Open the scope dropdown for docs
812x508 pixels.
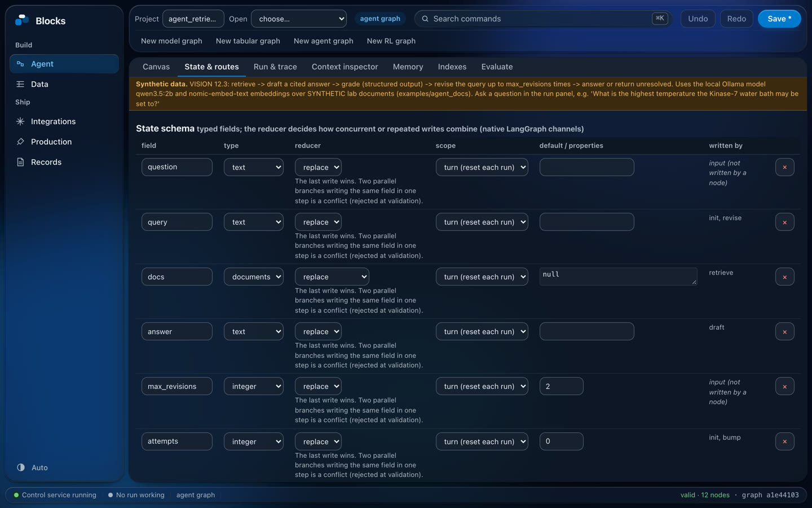(x=482, y=277)
